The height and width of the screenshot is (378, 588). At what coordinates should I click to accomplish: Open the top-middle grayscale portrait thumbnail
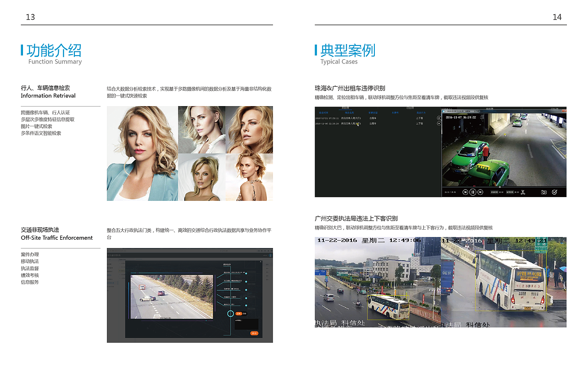click(201, 130)
